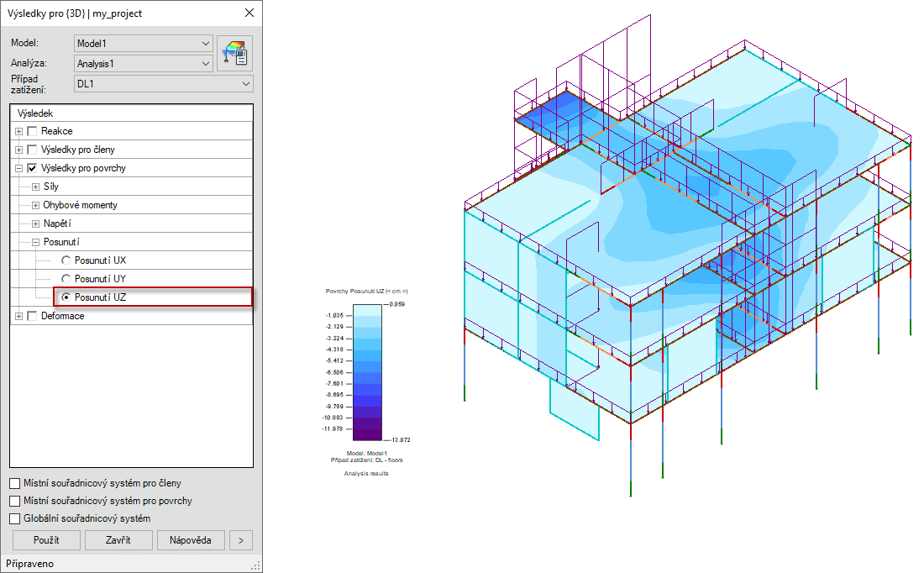Enable Místní souřadnicový systém pro členy
Viewport: 924px width, 573px height.
click(15, 483)
